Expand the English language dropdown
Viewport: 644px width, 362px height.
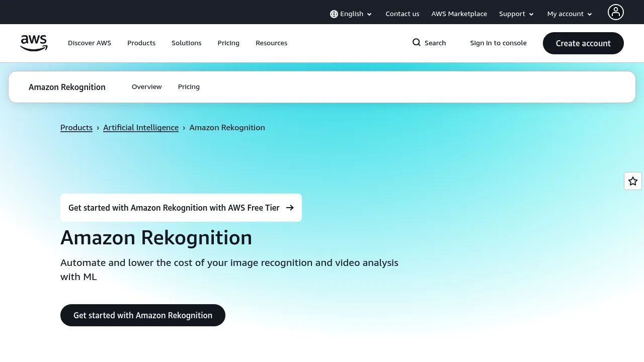click(x=351, y=14)
